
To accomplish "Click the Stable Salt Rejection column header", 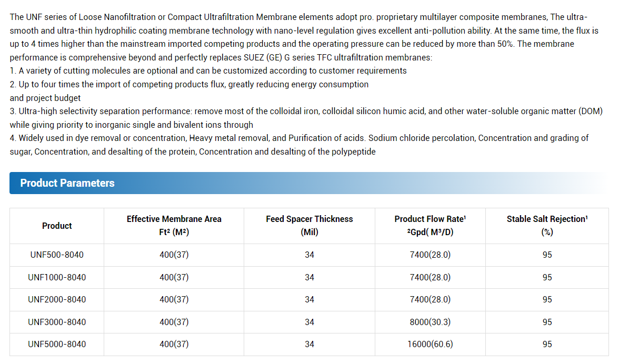I will 547,226.
